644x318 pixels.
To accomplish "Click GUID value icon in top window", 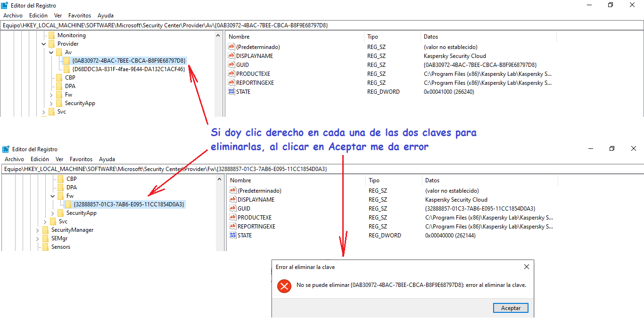I will (x=231, y=65).
